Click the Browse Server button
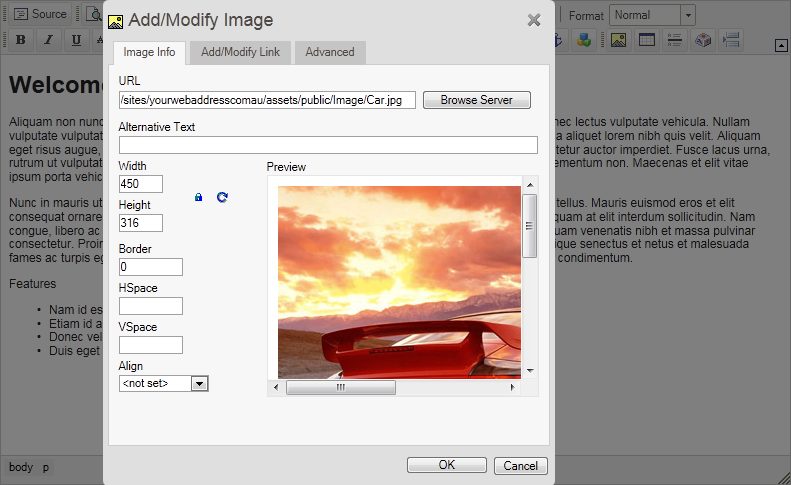 coord(477,100)
